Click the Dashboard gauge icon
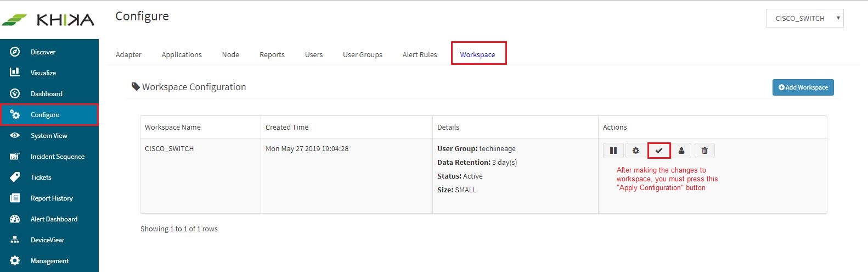Screen dimensions: 868x272 coord(15,93)
